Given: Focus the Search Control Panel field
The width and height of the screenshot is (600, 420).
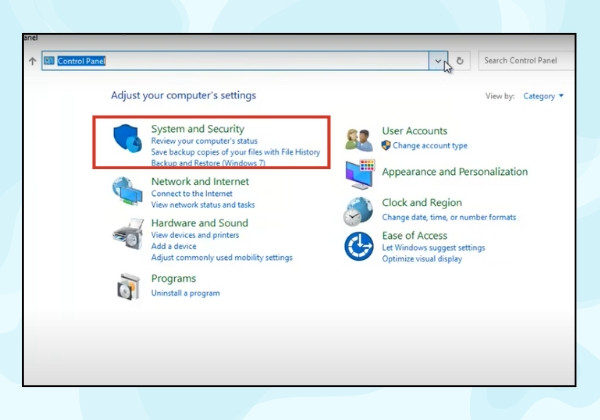Looking at the screenshot, I should [526, 60].
